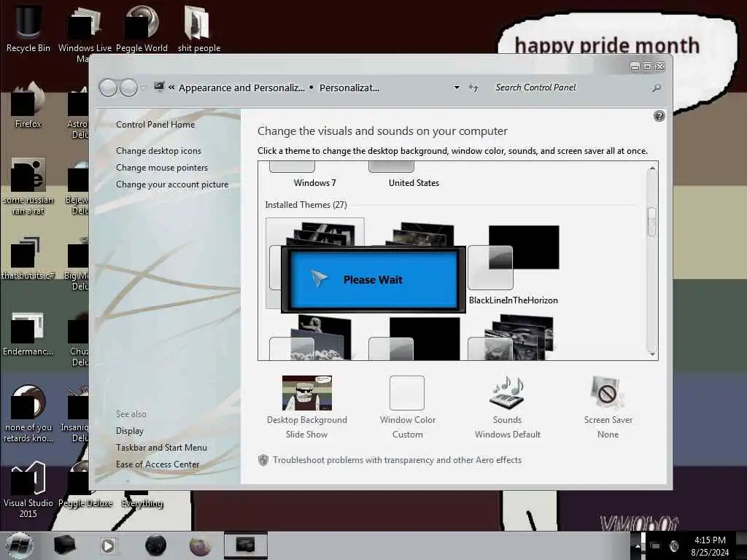Open Desktop Background Slide Show settings
This screenshot has height=560, width=747.
click(307, 407)
